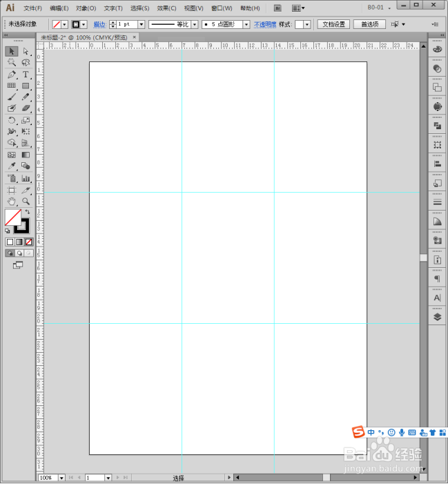
Task: Select the Magic Wand tool
Action: [12, 63]
